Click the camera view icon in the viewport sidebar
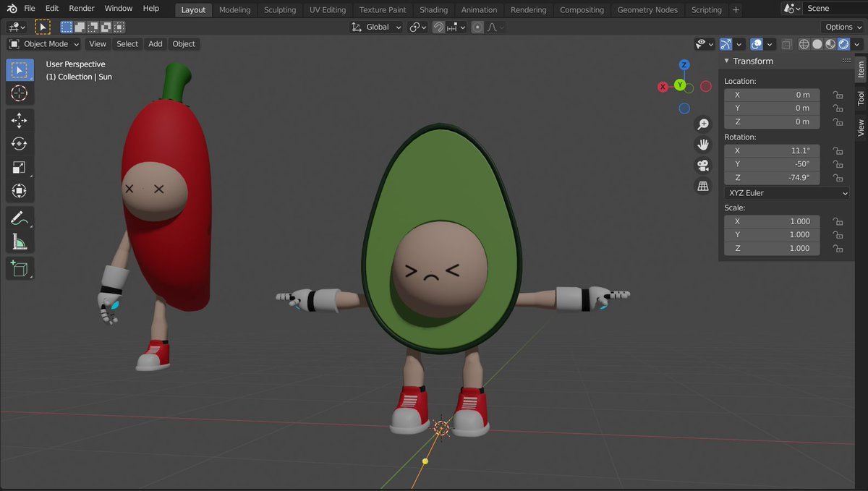 pos(702,165)
